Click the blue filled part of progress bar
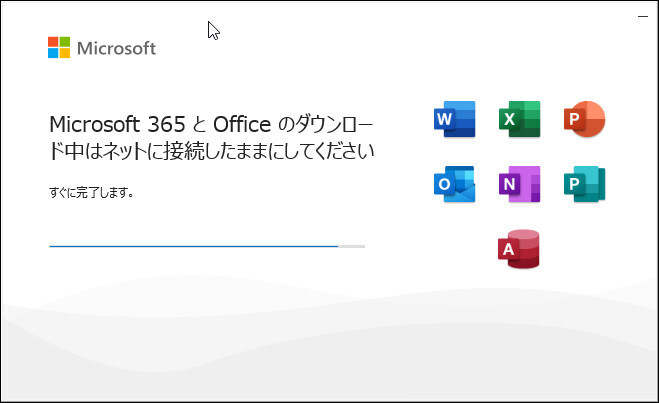The image size is (659, 403). tap(194, 246)
